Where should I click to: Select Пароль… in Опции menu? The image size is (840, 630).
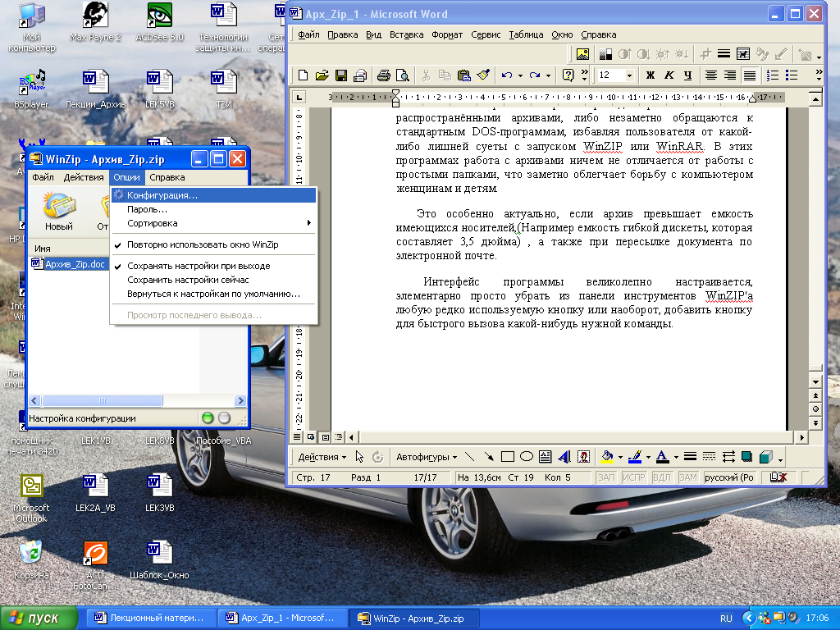click(213, 209)
